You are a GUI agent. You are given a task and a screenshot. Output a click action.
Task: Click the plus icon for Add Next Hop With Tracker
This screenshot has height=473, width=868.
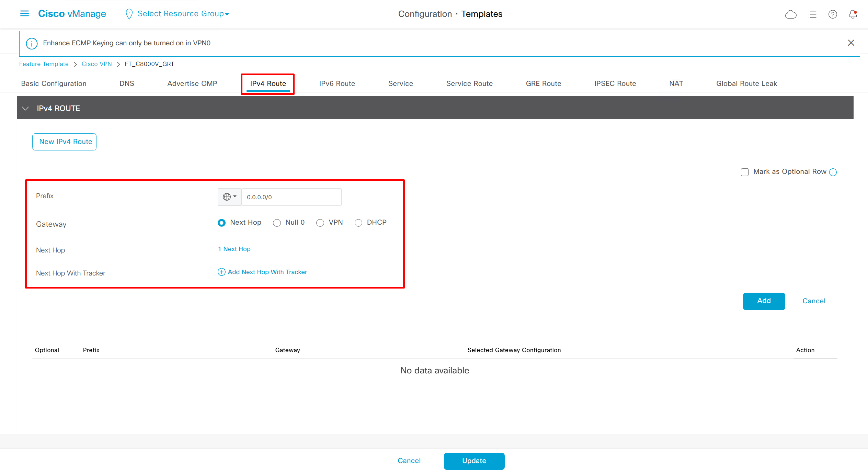221,272
